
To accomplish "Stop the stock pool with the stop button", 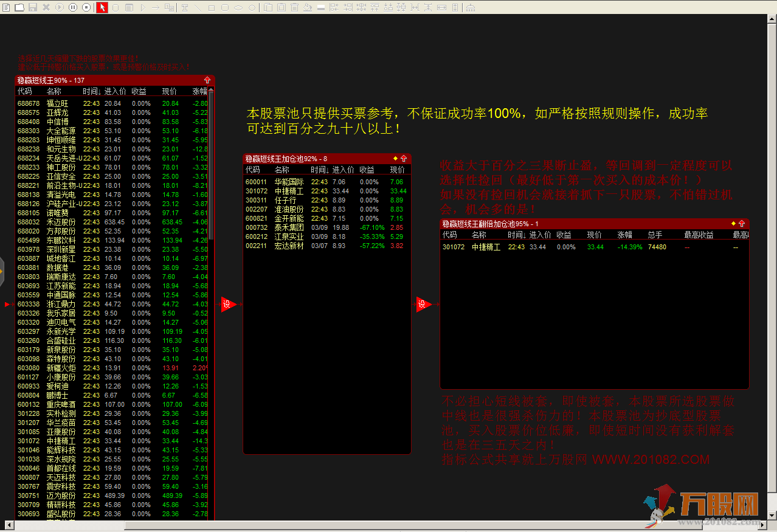I will tap(86, 7).
